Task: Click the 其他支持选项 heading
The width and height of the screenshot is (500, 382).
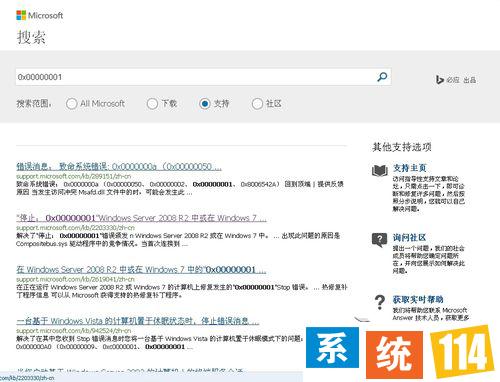Action: [x=402, y=147]
